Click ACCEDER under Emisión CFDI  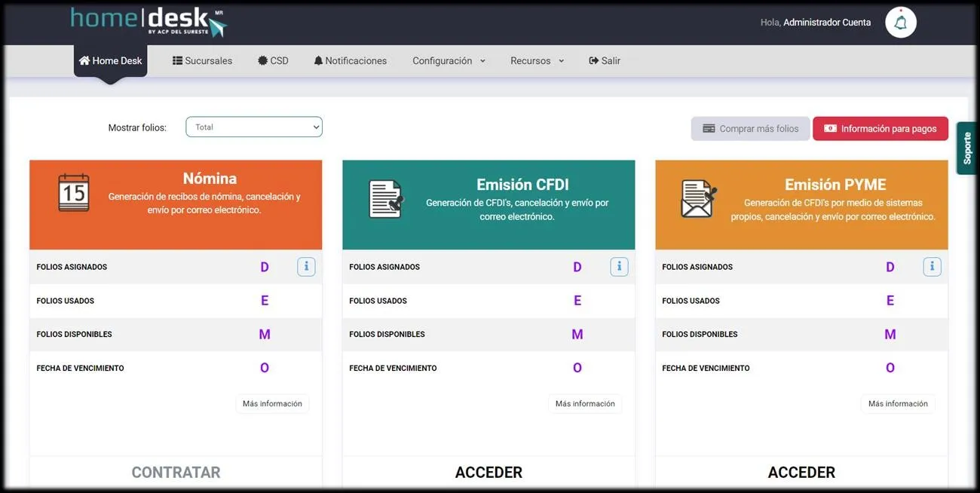(x=488, y=473)
